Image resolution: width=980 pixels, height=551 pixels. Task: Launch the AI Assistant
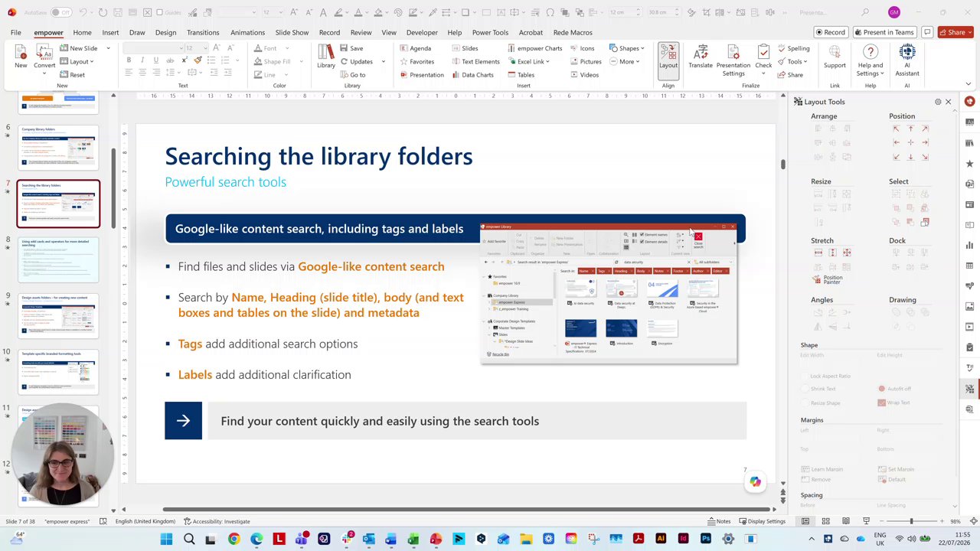(907, 59)
